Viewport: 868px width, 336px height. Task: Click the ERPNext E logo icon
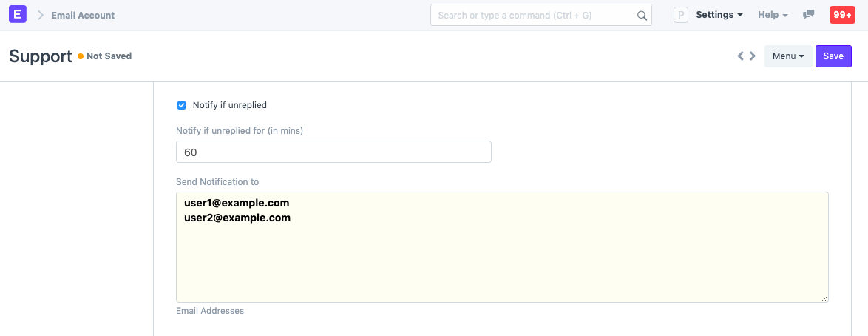click(x=18, y=15)
